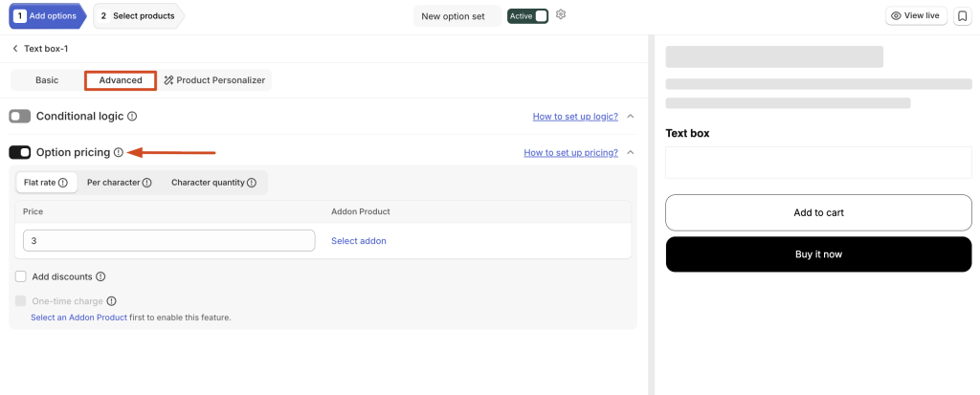This screenshot has width=980, height=395.
Task: Collapse the Option pricing section chevron
Action: pyautogui.click(x=631, y=152)
